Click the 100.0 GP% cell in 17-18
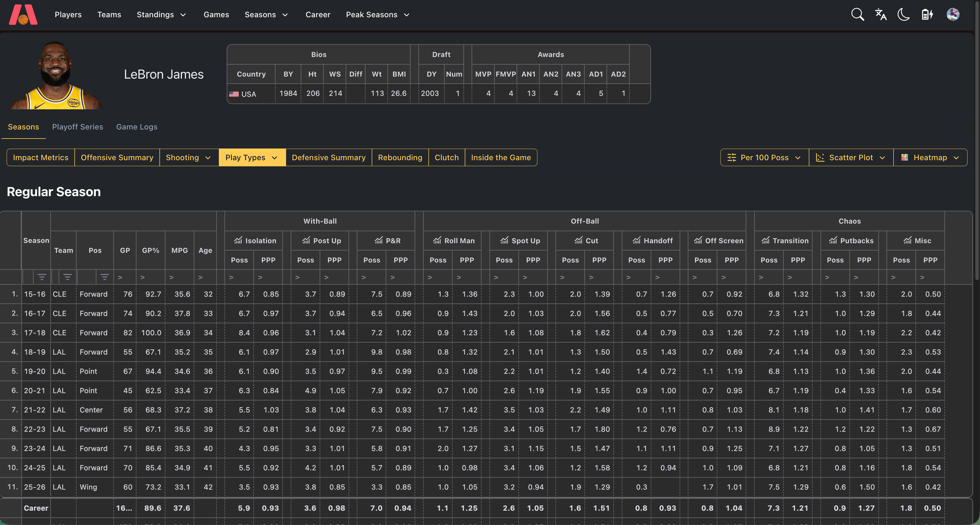Screen dimensions: 980x525 tap(151, 333)
